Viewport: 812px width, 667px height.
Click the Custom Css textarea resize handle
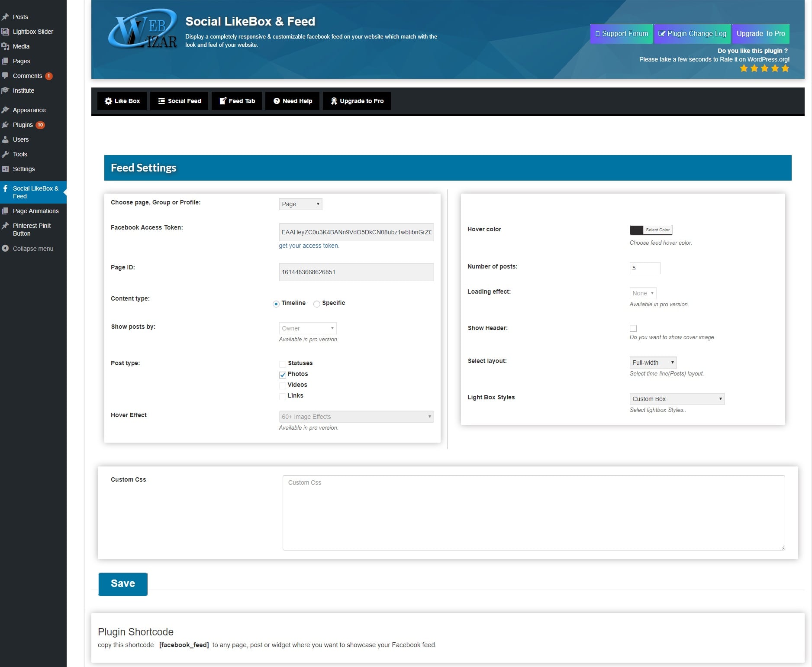tap(782, 547)
